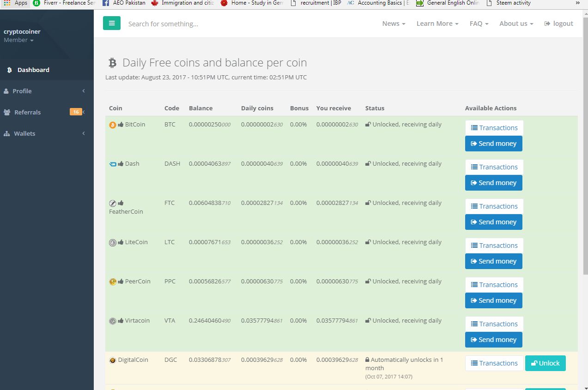Viewport: 588px width, 390px height.
Task: Click the user icon beside Profile
Action: click(x=6, y=91)
